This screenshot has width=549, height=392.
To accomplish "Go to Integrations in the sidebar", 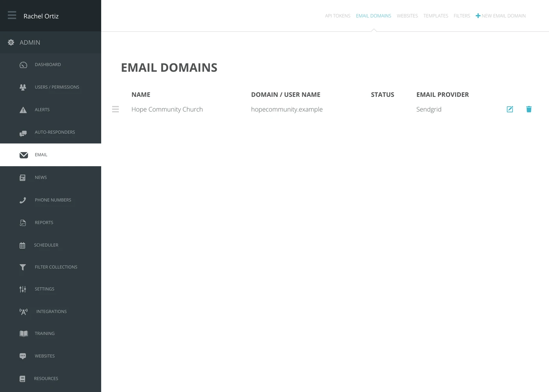I will pos(51,312).
